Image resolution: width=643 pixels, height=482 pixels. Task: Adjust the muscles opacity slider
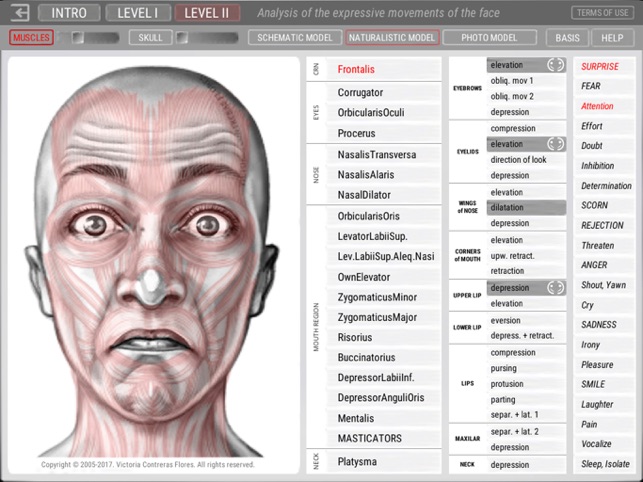click(x=89, y=38)
